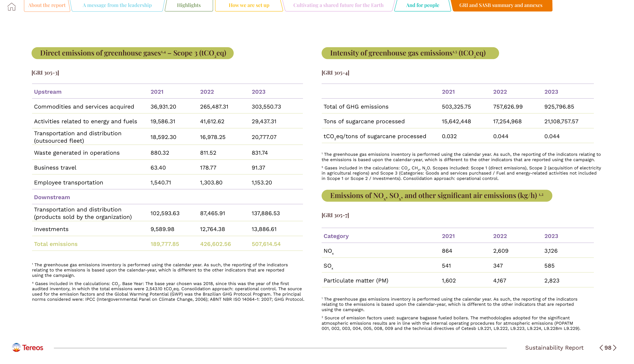Click Commodities and services acquired row label
Viewport: 634px width, 364px height.
(84, 107)
